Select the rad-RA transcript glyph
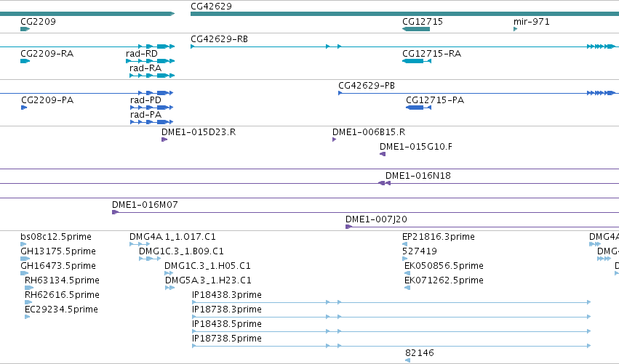 (152, 76)
